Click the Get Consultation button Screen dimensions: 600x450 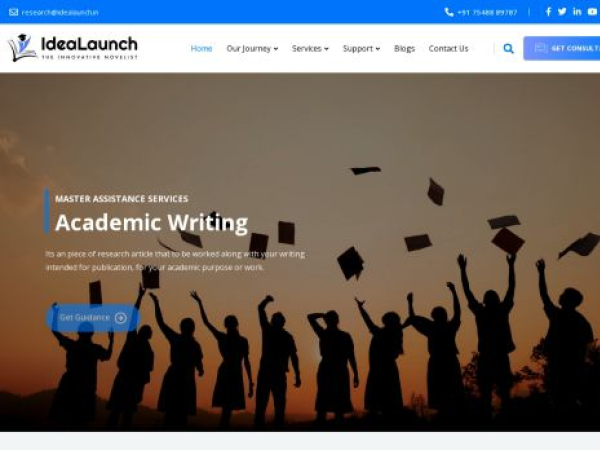(x=561, y=48)
